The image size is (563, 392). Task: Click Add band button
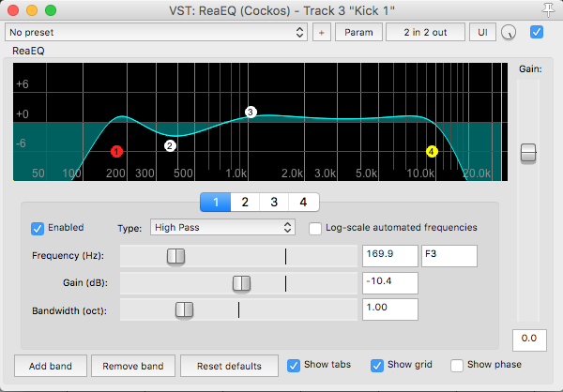point(51,366)
